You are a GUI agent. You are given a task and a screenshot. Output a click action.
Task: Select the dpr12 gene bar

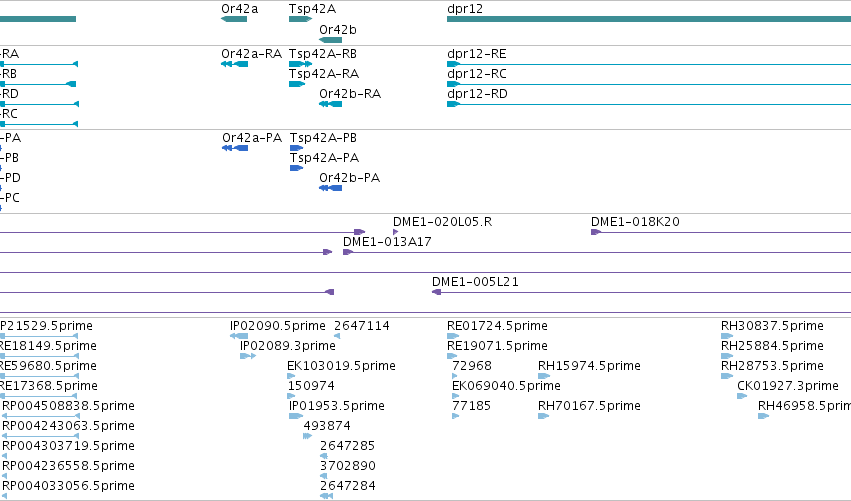tap(649, 19)
